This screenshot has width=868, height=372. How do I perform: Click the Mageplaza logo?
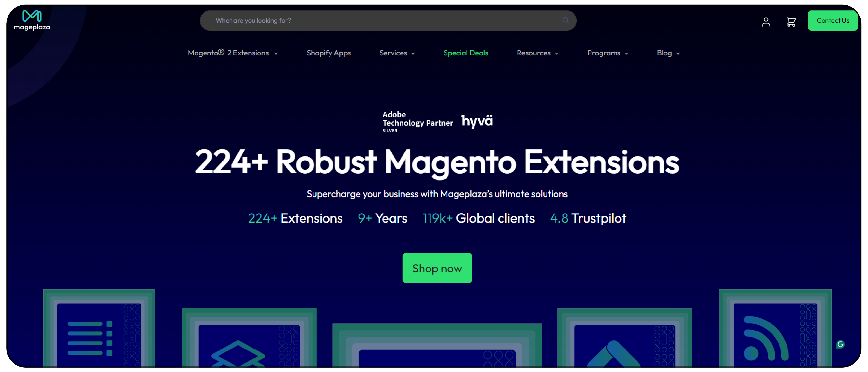tap(32, 20)
